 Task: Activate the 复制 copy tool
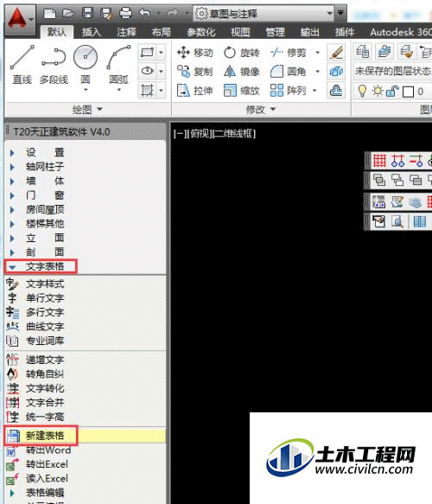tap(195, 72)
